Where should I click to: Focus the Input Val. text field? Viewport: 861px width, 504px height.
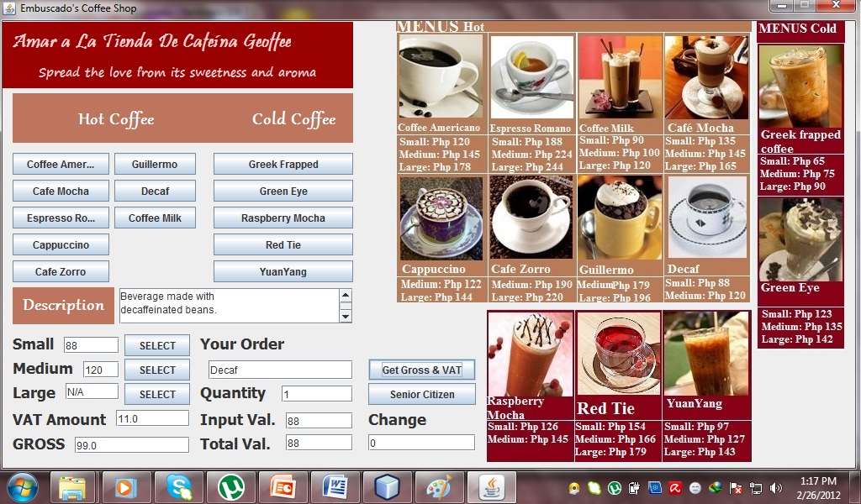(319, 421)
